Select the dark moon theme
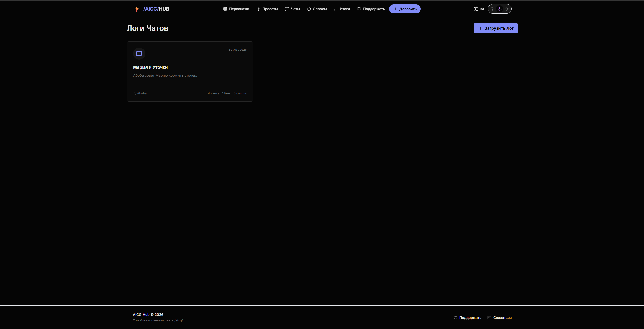This screenshot has width=644, height=329. point(500,9)
